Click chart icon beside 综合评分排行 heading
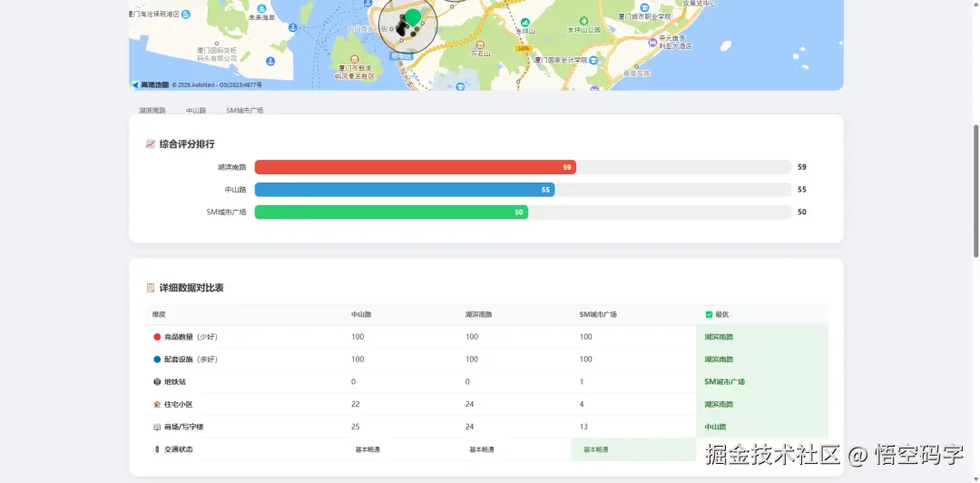This screenshot has height=483, width=980. point(150,143)
